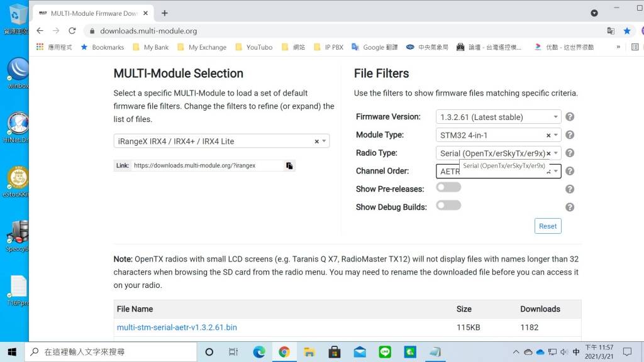
Task: Click the taskbar clock showing 11:57
Action: (599, 352)
